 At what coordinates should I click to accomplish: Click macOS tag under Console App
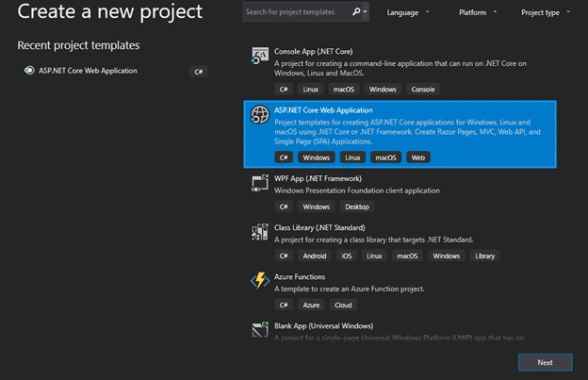click(344, 90)
